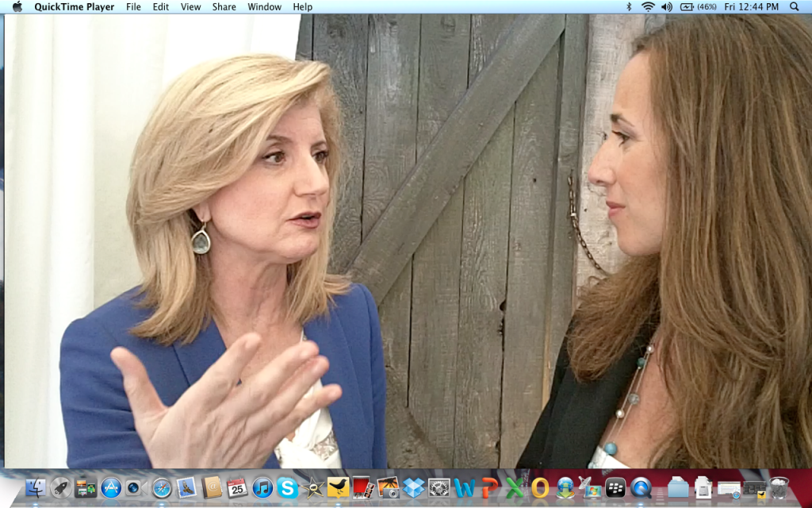Image resolution: width=812 pixels, height=508 pixels.
Task: Click the QuickTime video frame
Action: pos(408,241)
